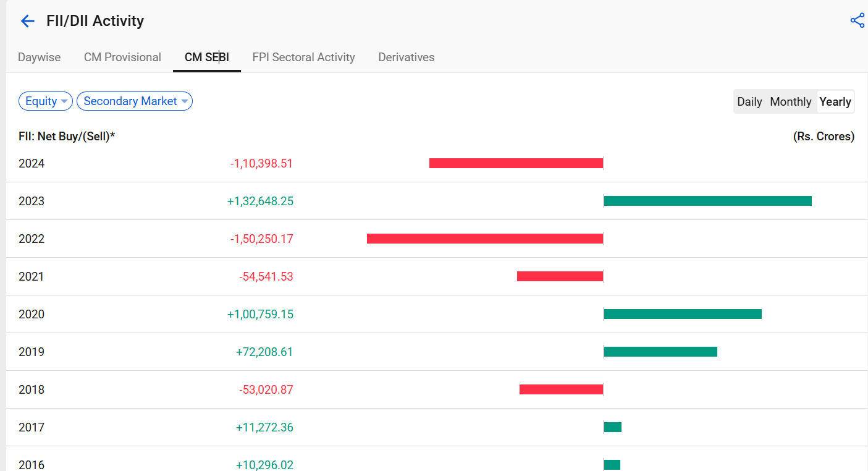The height and width of the screenshot is (471, 868).
Task: Click the green bar for 2023
Action: (x=708, y=201)
